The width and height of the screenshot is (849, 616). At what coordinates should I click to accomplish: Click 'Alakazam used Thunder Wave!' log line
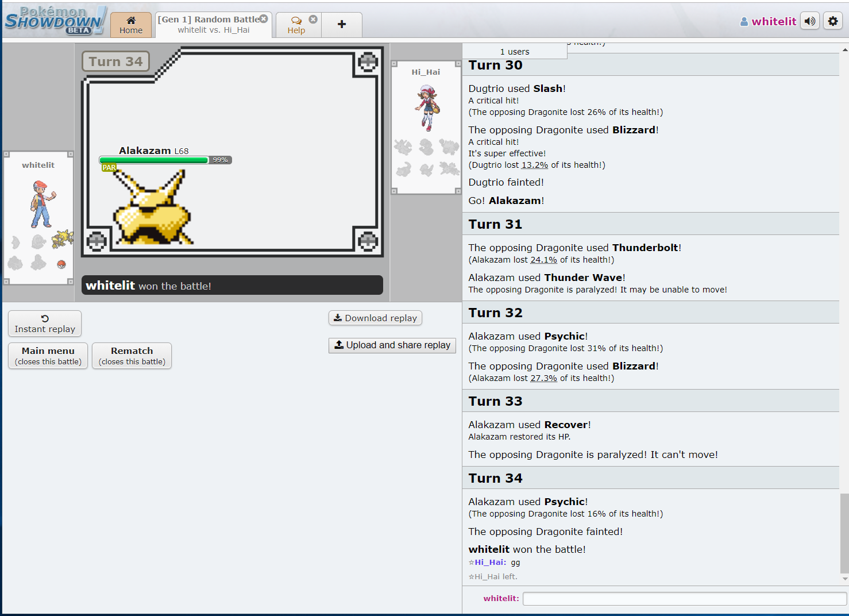click(x=547, y=278)
